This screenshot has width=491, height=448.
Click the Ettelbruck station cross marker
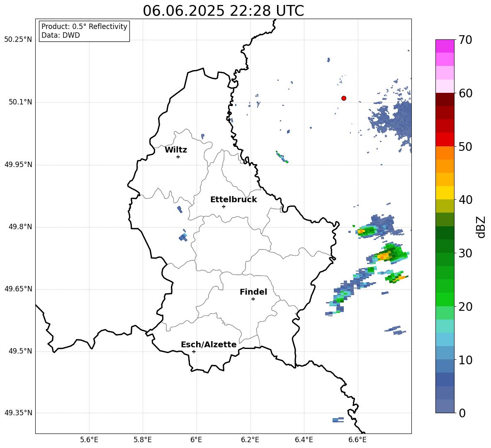point(224,206)
